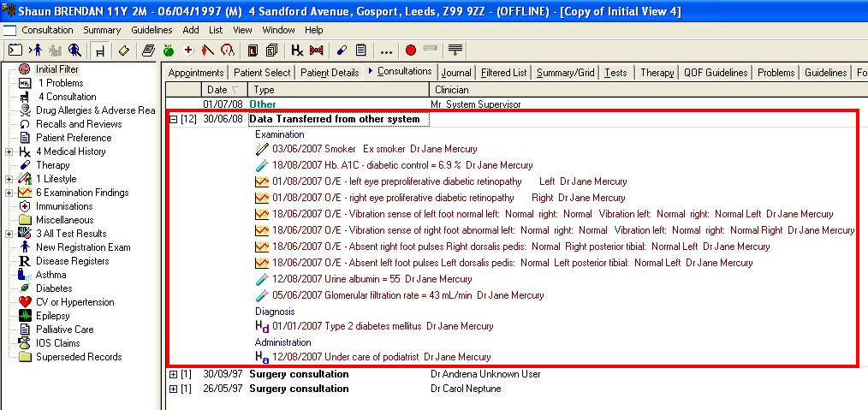
Task: Click the red bow-tie toolbar icon
Action: [x=317, y=51]
